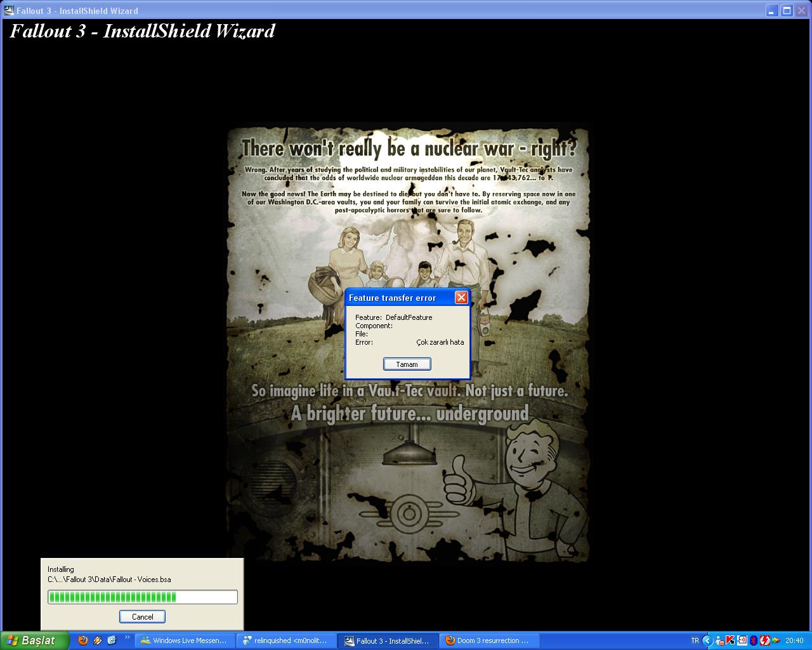Select the Fallout 3 InstallShield taskbar button
The width and height of the screenshot is (812, 650).
pyautogui.click(x=388, y=640)
